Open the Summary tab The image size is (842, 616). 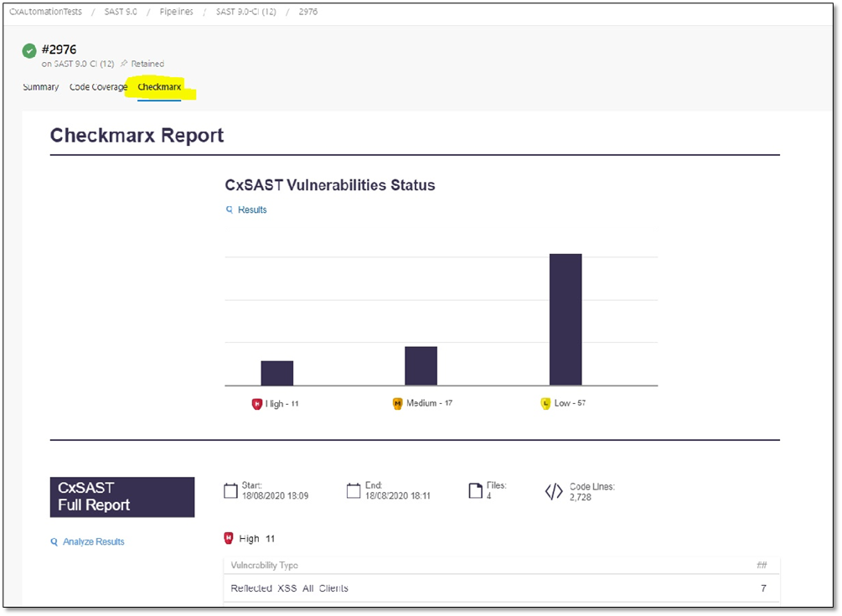(41, 87)
